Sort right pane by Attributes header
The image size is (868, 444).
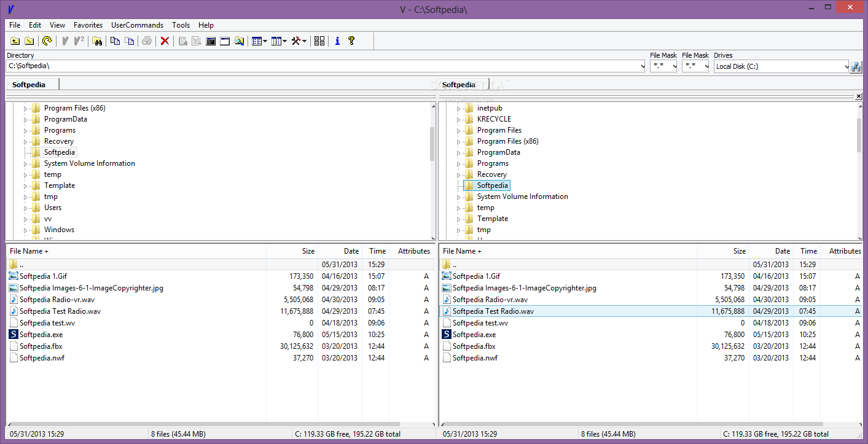coord(842,251)
